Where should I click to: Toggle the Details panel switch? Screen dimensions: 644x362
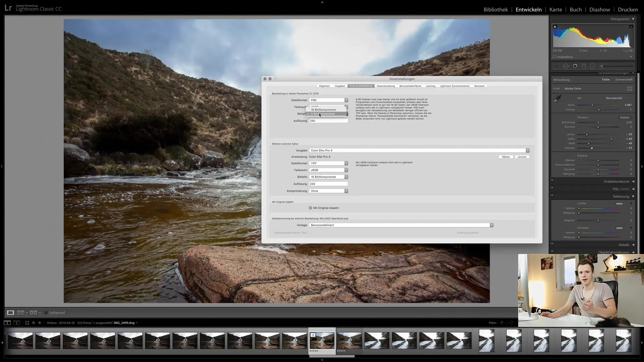coord(552,244)
